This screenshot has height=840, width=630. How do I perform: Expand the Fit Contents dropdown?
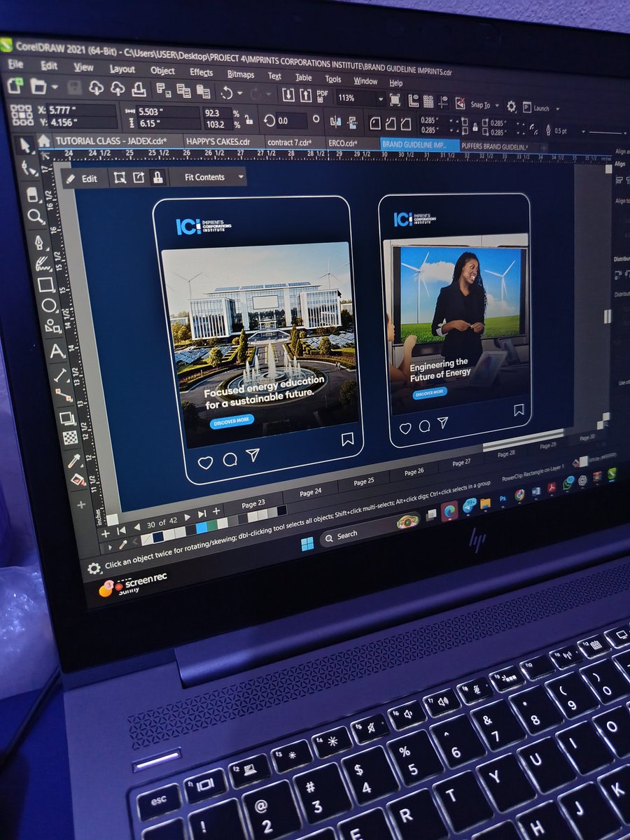[x=241, y=177]
